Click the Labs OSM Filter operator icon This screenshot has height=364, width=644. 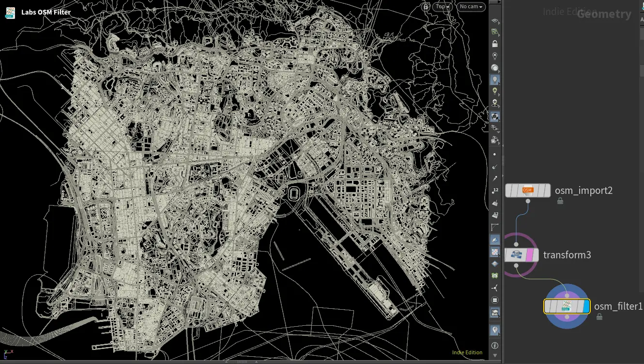(x=10, y=13)
